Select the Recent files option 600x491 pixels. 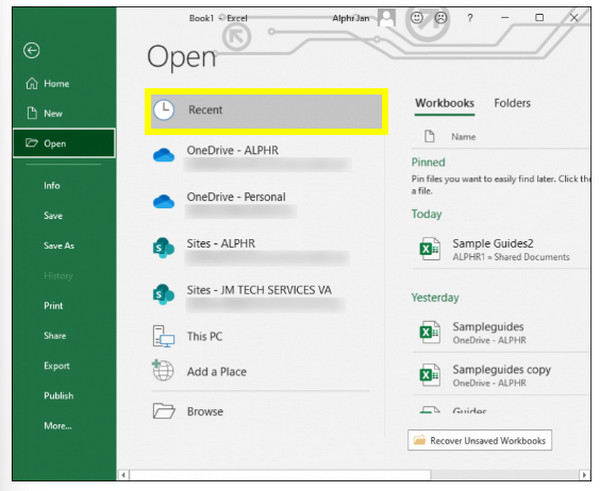point(266,110)
